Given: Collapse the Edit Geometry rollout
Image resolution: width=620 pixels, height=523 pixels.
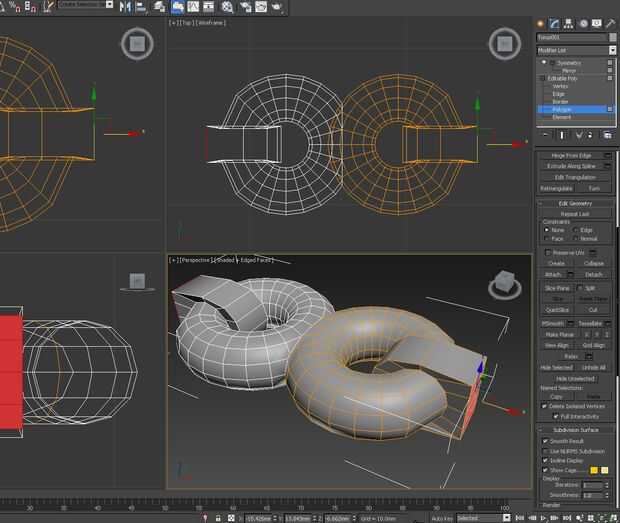Looking at the screenshot, I should pos(576,203).
